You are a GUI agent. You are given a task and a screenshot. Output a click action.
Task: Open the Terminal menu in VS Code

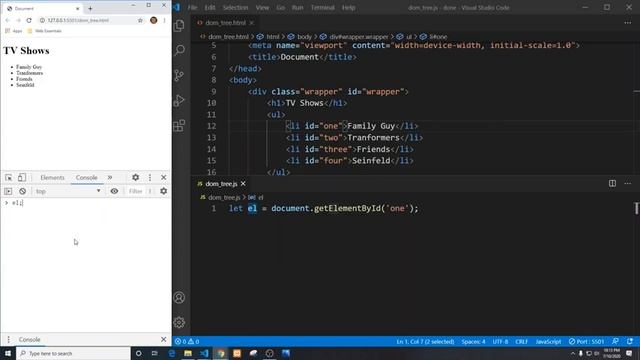[322, 8]
